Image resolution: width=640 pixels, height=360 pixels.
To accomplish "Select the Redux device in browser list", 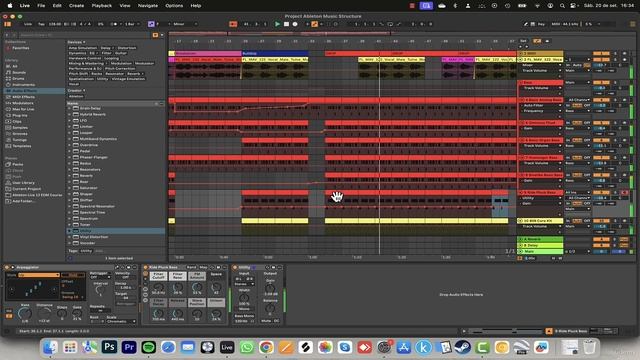I will point(86,163).
